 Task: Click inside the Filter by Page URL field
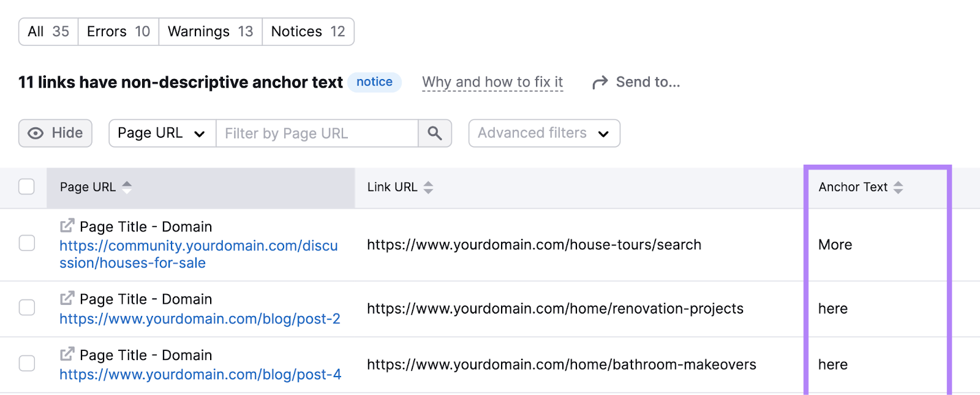(317, 133)
